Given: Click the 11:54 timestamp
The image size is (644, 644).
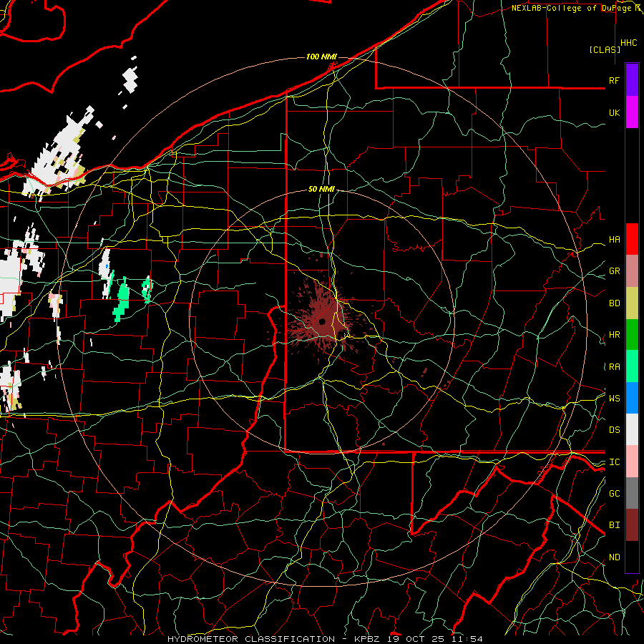Looking at the screenshot, I should click(467, 639).
